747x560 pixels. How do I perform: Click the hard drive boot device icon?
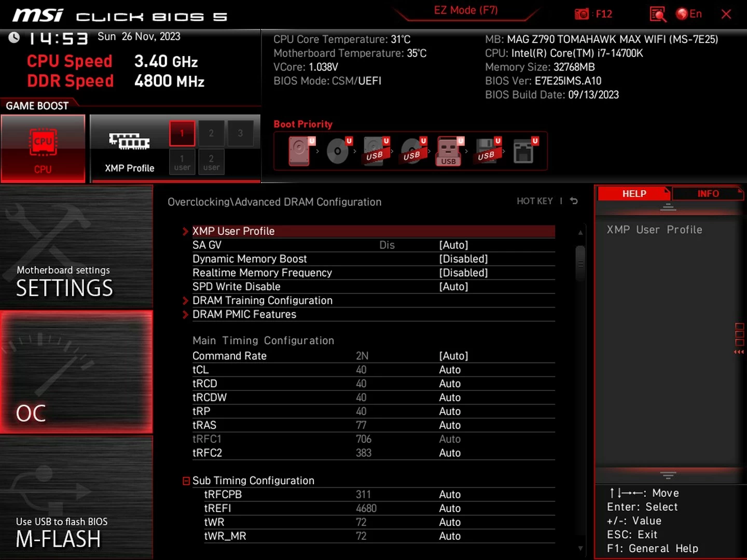300,151
